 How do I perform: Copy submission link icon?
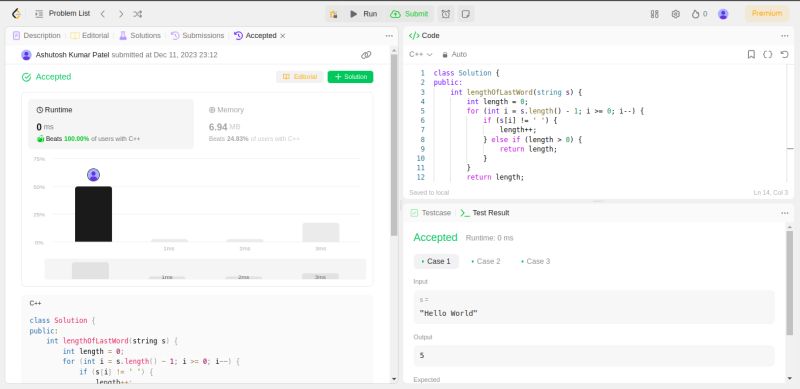366,55
